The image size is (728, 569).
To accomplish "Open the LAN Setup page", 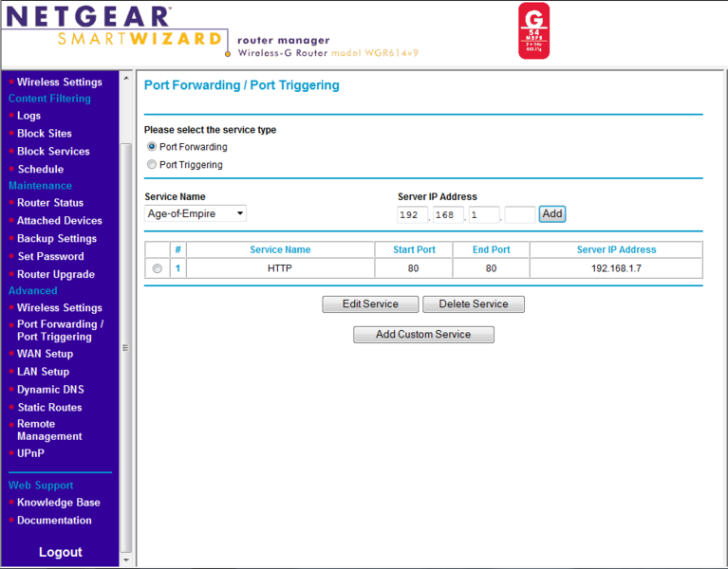I will (x=43, y=372).
